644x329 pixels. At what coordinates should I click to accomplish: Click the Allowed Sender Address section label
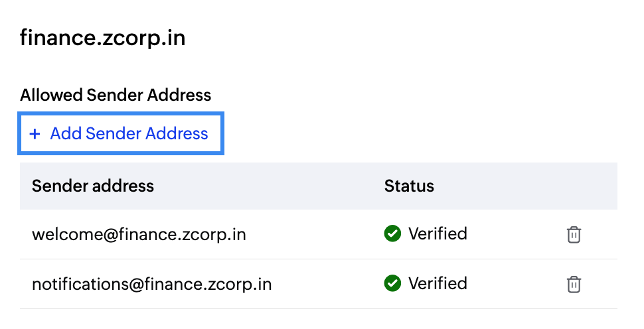pyautogui.click(x=116, y=95)
